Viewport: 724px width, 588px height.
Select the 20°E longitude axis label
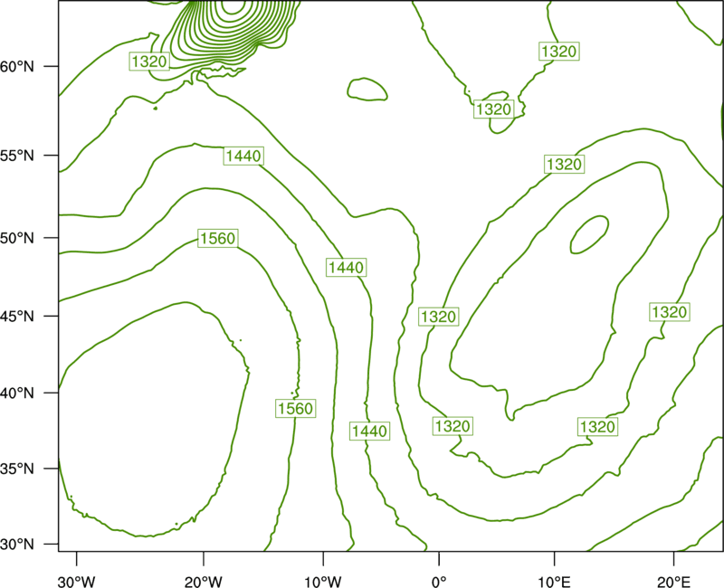tap(673, 582)
